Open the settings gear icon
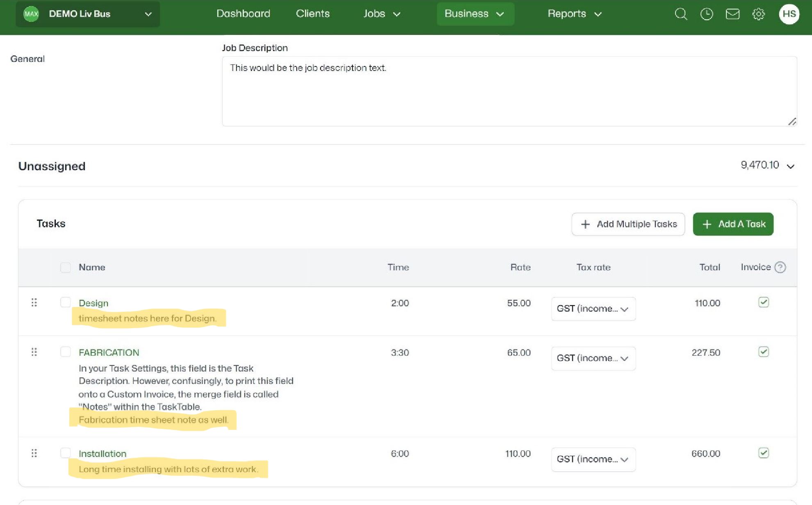The image size is (812, 505). click(x=758, y=14)
